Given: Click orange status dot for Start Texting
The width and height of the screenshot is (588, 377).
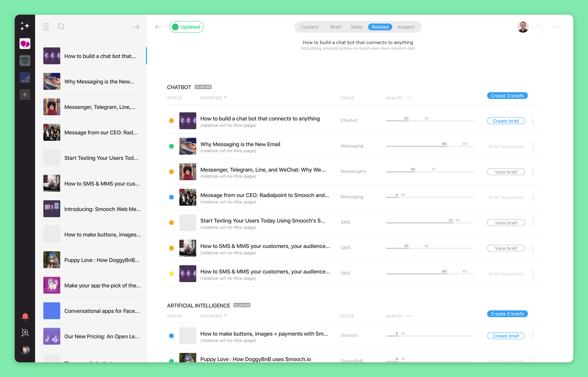Looking at the screenshot, I should (171, 223).
